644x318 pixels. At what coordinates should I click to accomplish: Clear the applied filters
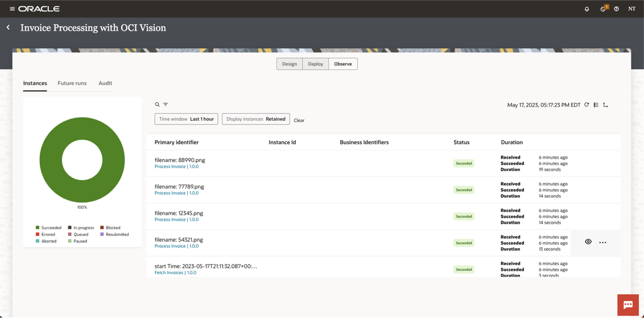[299, 120]
